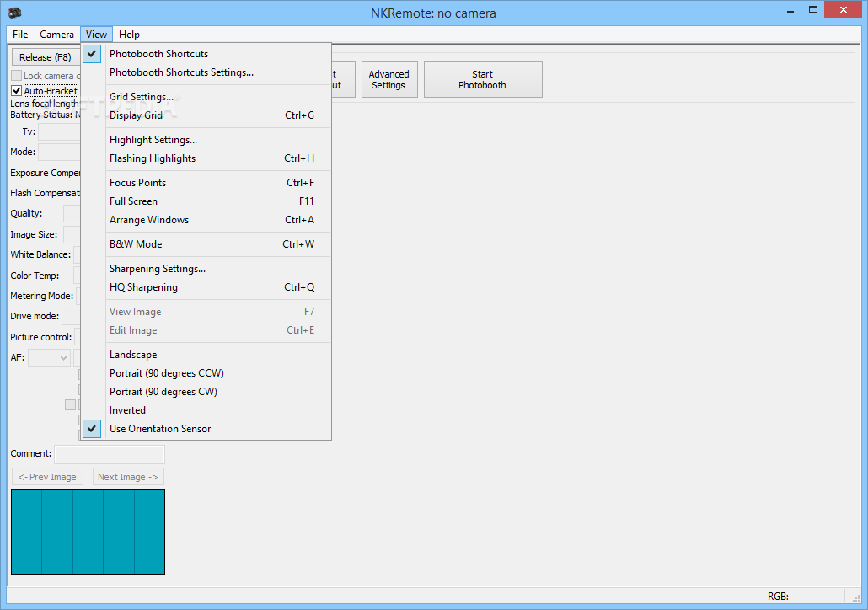Click the Next Image button
868x610 pixels.
[x=128, y=477]
